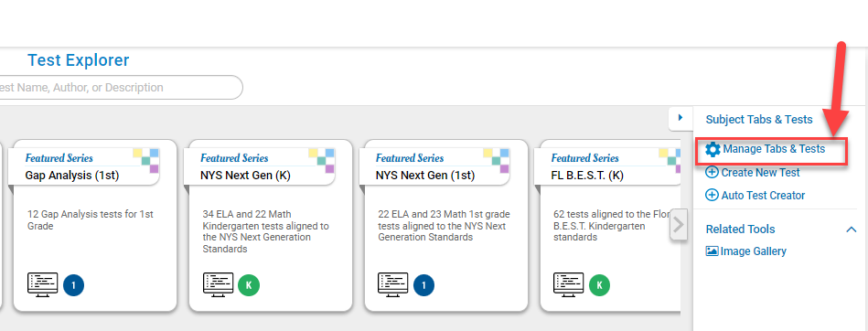Click the green K badge on FL B.E.S.T. card
Screen dimensions: 868x331
pos(599,285)
